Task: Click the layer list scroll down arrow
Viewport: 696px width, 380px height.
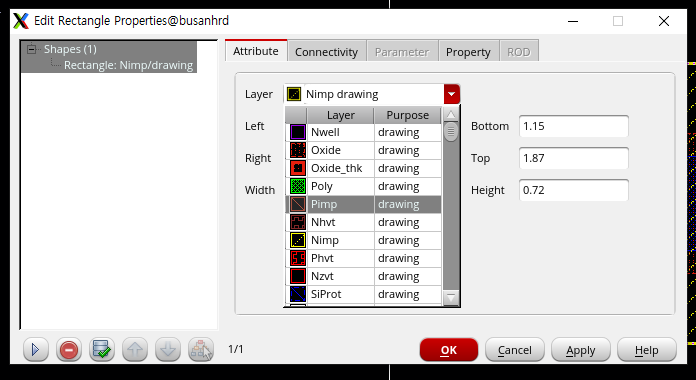Action: click(x=451, y=297)
